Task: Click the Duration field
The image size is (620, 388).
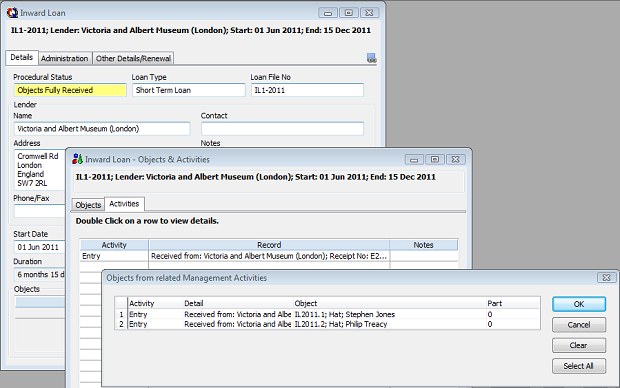Action: point(40,274)
